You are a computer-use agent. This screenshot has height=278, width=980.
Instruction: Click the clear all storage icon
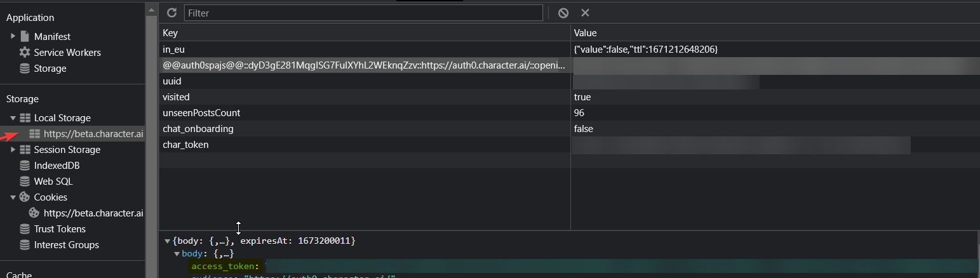(563, 13)
